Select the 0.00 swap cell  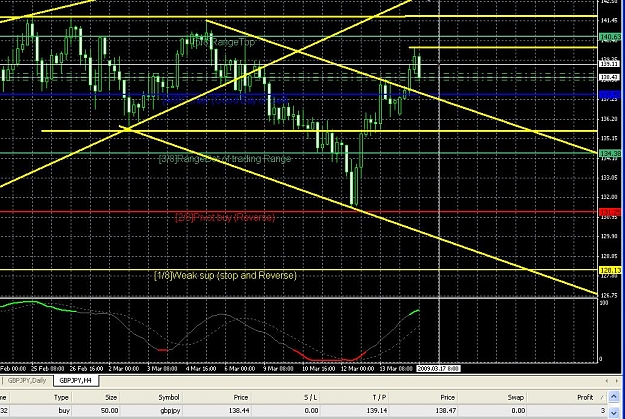(x=518, y=410)
